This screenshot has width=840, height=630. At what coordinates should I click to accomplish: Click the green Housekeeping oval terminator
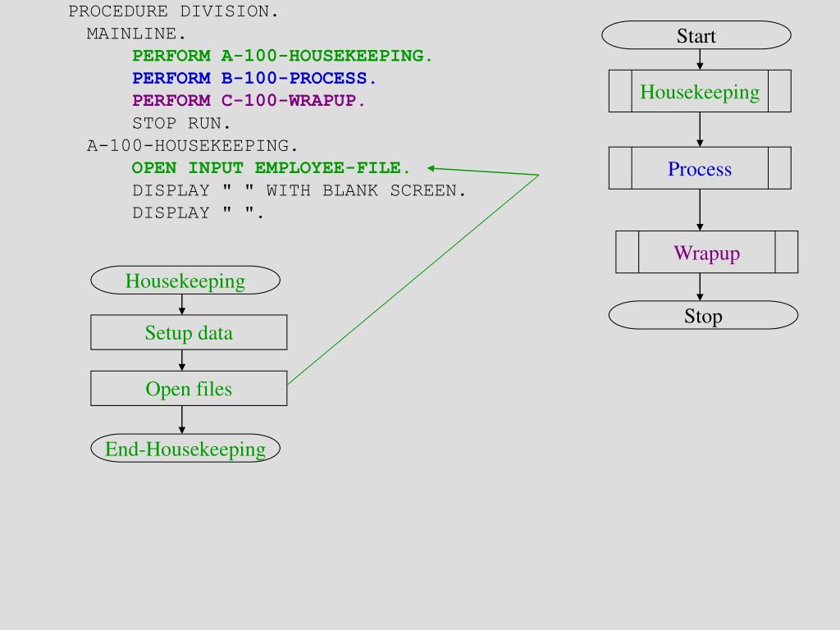point(185,281)
